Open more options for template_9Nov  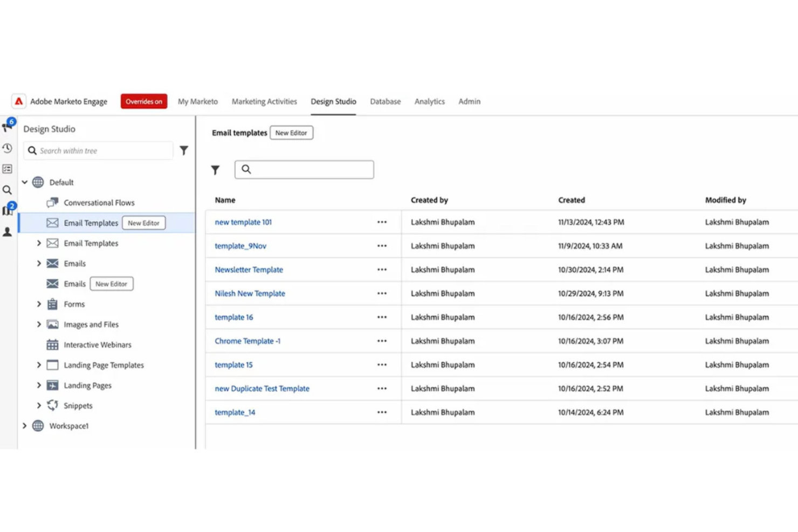coord(382,246)
